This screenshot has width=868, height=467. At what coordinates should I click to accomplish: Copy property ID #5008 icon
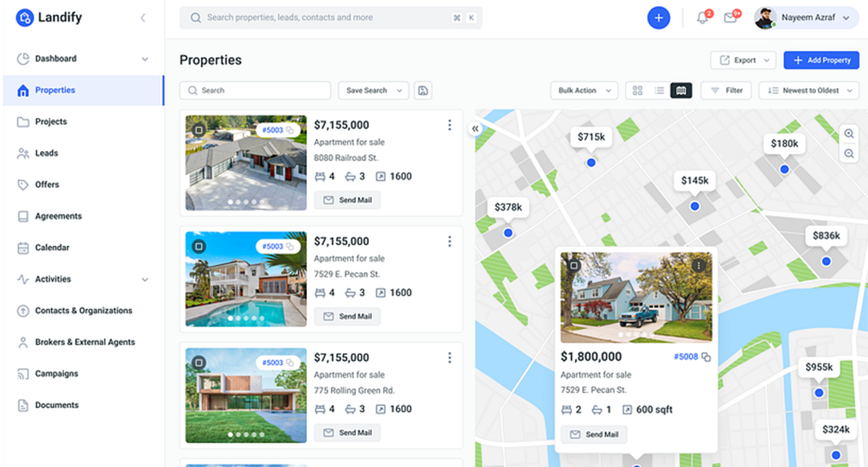tap(706, 357)
